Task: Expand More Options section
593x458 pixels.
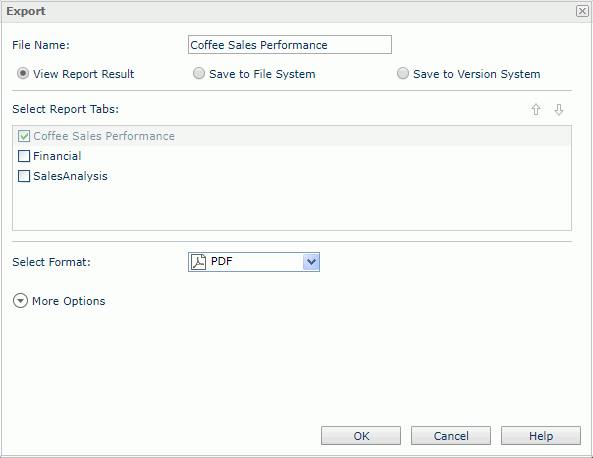Action: point(20,301)
